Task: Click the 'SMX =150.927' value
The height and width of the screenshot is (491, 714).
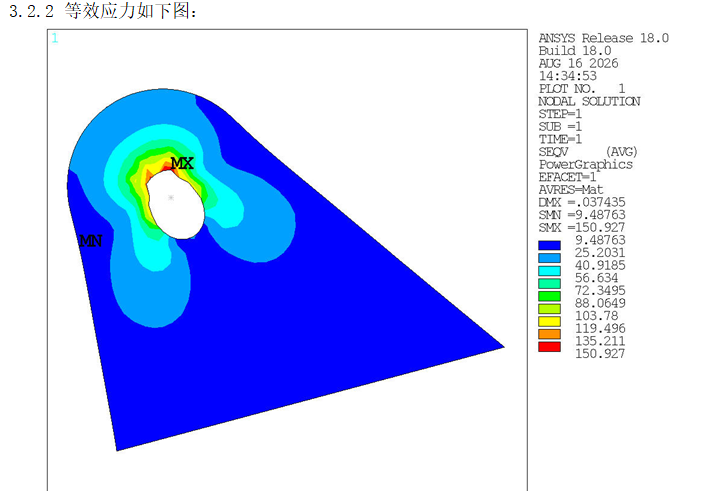Action: click(x=582, y=227)
